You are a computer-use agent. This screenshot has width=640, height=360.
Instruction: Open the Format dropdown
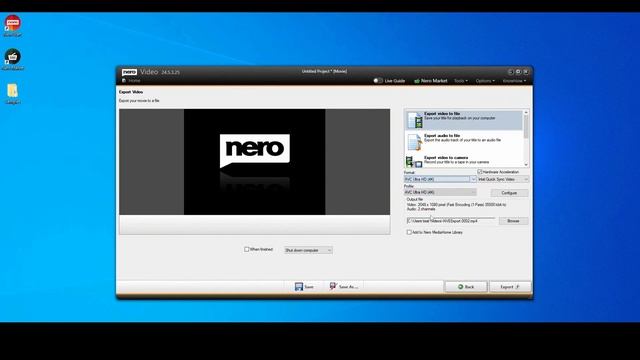pyautogui.click(x=440, y=179)
